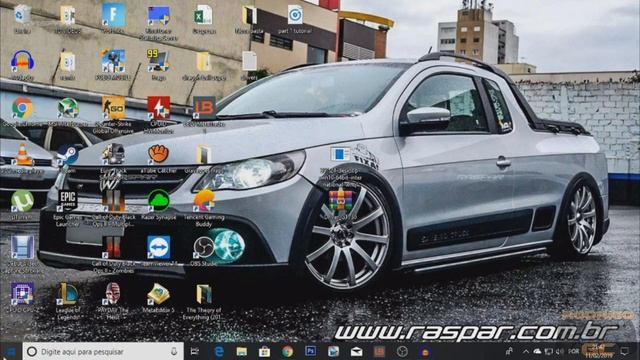
Task: Open the yellow folder beside the Fraps shortcut
Action: coord(203,61)
